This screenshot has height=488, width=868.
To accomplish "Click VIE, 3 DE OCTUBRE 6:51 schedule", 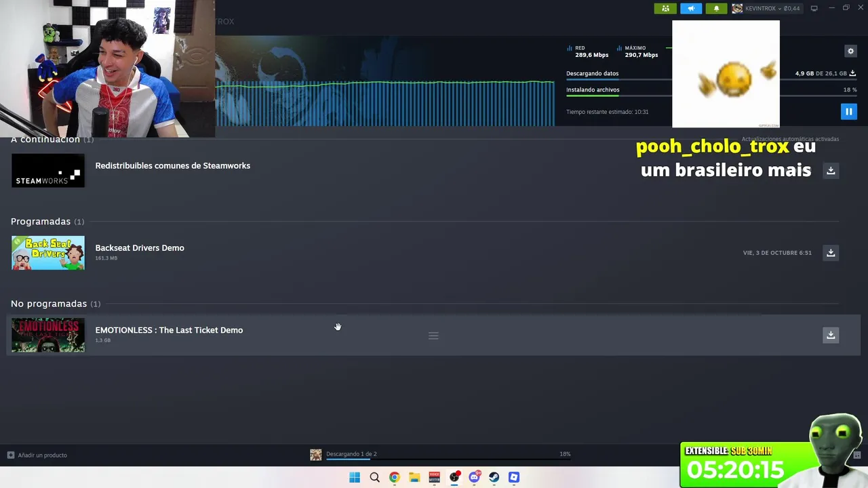I will 777,253.
